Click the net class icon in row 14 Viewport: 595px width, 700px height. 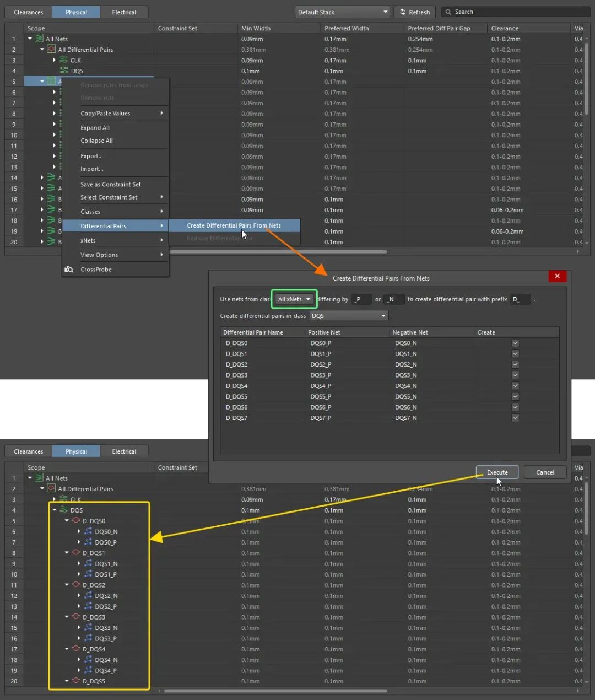(x=51, y=177)
